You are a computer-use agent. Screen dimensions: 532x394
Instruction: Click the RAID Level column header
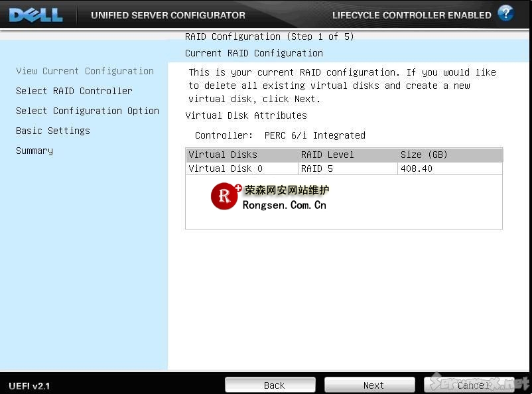pyautogui.click(x=328, y=155)
